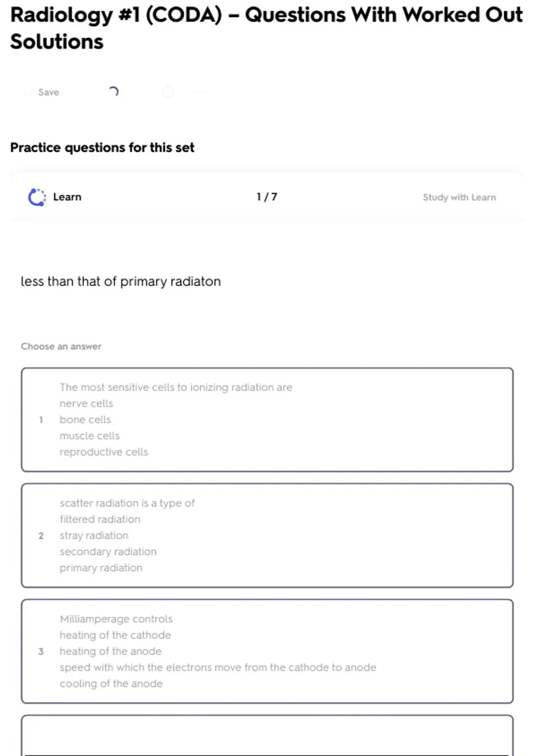The height and width of the screenshot is (756, 534).
Task: Open the Study with Learn link
Action: coord(459,197)
